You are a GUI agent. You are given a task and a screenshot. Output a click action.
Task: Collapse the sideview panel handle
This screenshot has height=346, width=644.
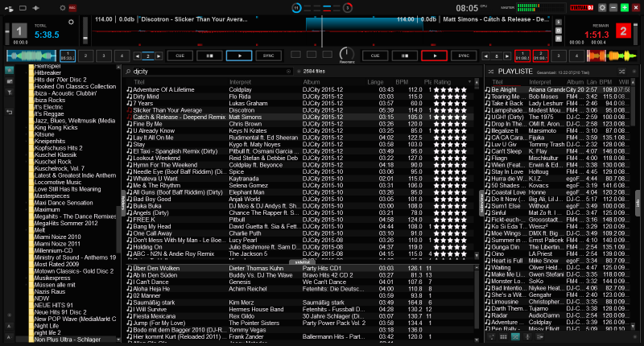[481, 202]
